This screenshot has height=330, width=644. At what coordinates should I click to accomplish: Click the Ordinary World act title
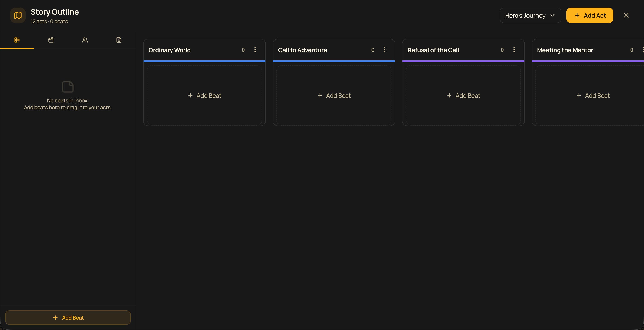[x=170, y=50]
